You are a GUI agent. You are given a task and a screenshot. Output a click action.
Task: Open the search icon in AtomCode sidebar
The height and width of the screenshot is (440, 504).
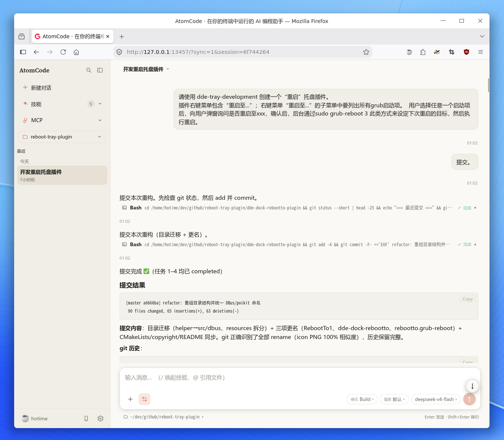89,70
